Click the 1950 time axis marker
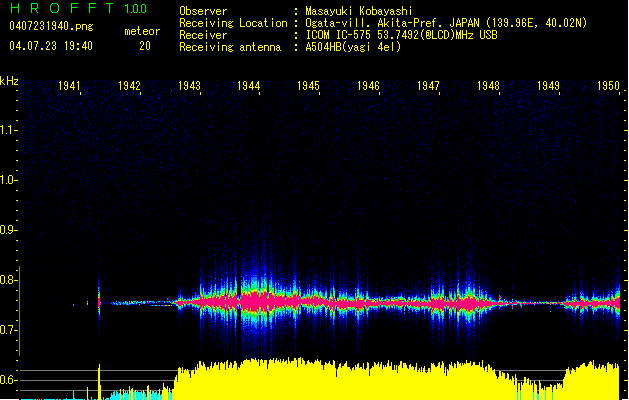629x400 pixels. click(608, 86)
